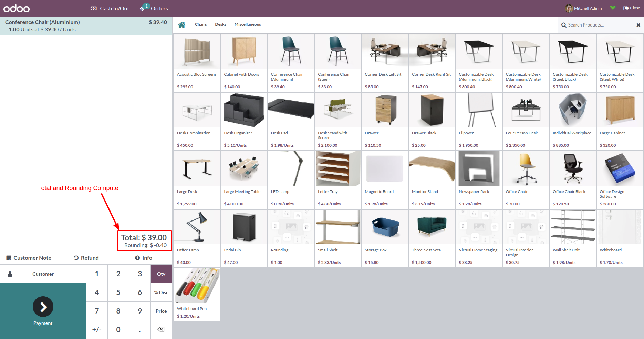
Task: Add Office Chair Black product
Action: click(x=573, y=180)
